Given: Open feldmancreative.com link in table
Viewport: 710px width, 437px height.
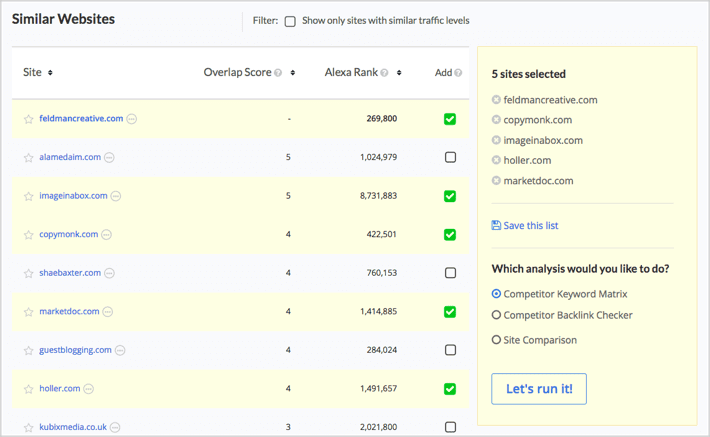Looking at the screenshot, I should coord(81,119).
